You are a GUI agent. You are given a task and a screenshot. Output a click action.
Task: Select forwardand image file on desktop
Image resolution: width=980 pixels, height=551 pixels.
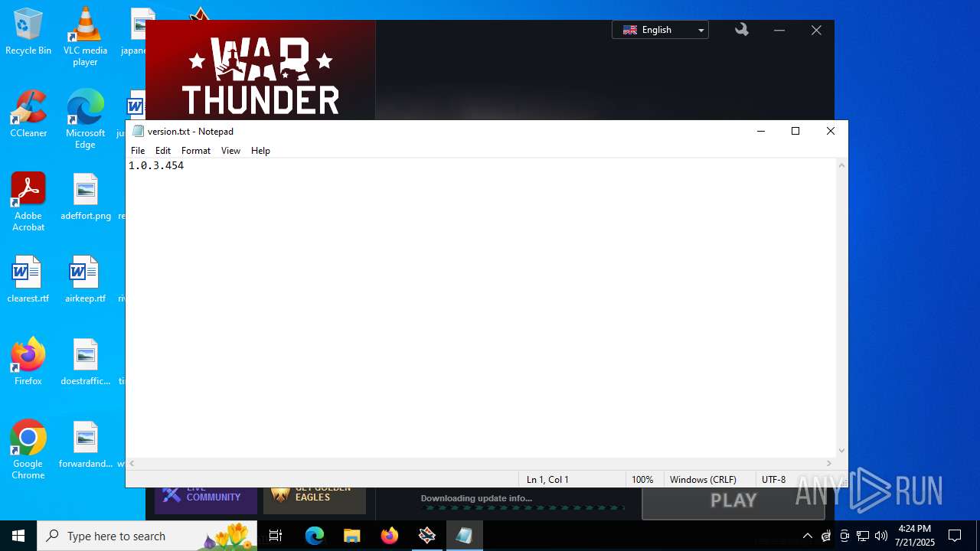pyautogui.click(x=86, y=445)
